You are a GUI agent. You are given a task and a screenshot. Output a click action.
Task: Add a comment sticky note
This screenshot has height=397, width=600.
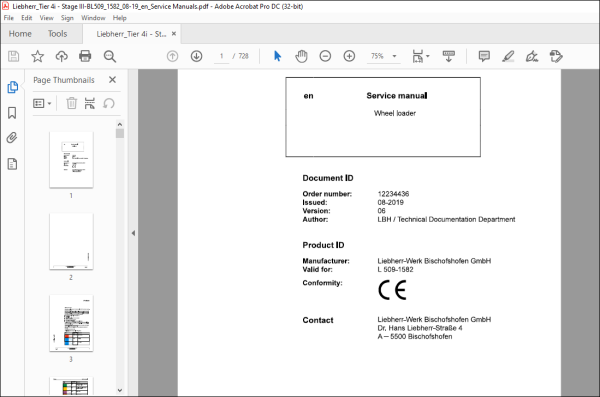[x=484, y=56]
